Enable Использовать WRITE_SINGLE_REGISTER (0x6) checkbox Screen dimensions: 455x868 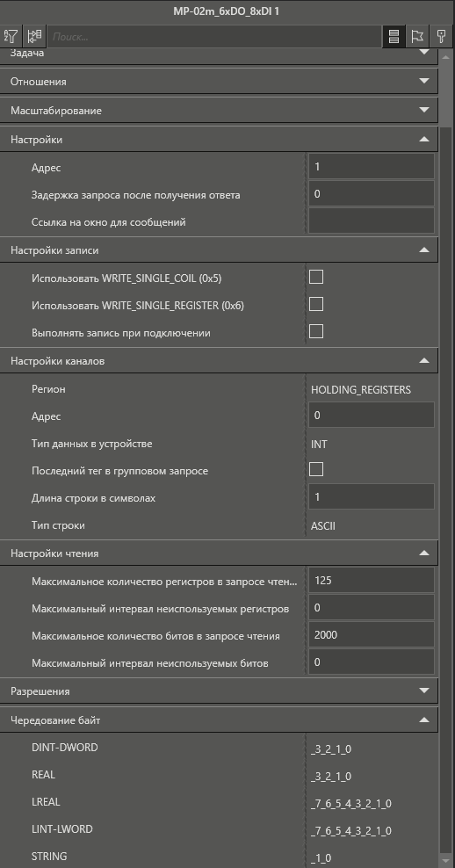(316, 304)
